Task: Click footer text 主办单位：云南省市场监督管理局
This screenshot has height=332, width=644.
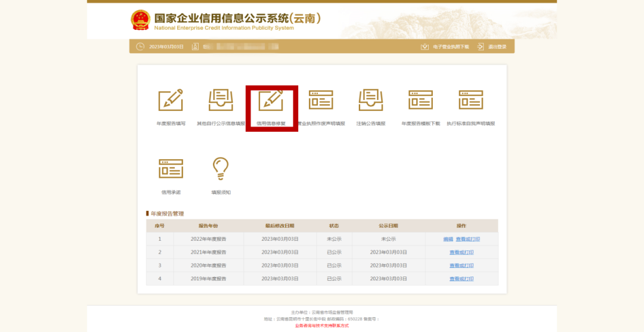Action: point(321,312)
